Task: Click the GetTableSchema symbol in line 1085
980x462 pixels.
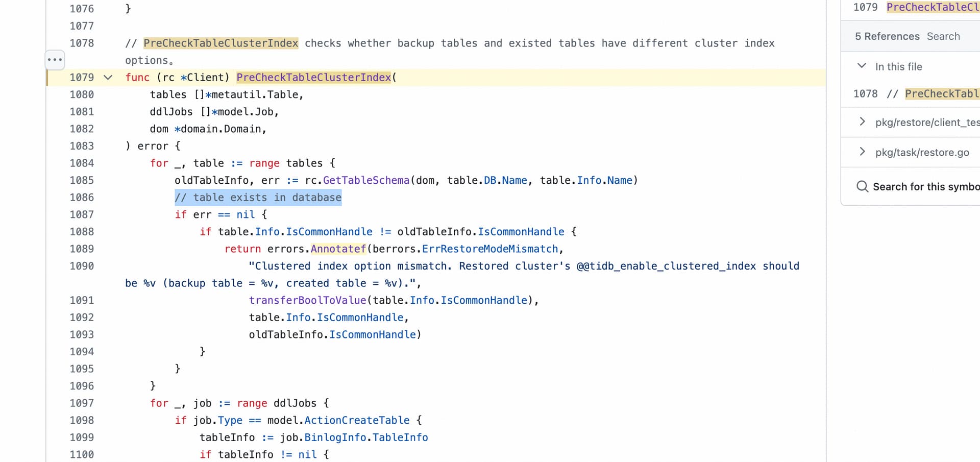Action: [x=366, y=180]
